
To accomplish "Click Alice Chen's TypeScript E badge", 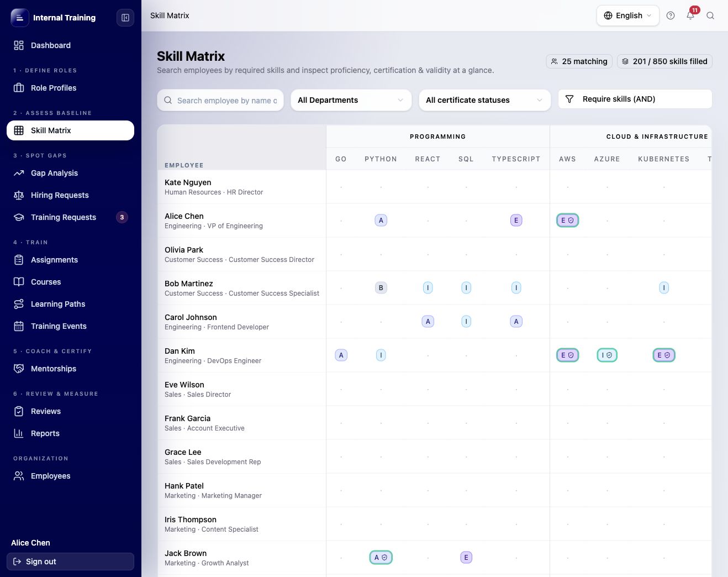I will pos(516,221).
